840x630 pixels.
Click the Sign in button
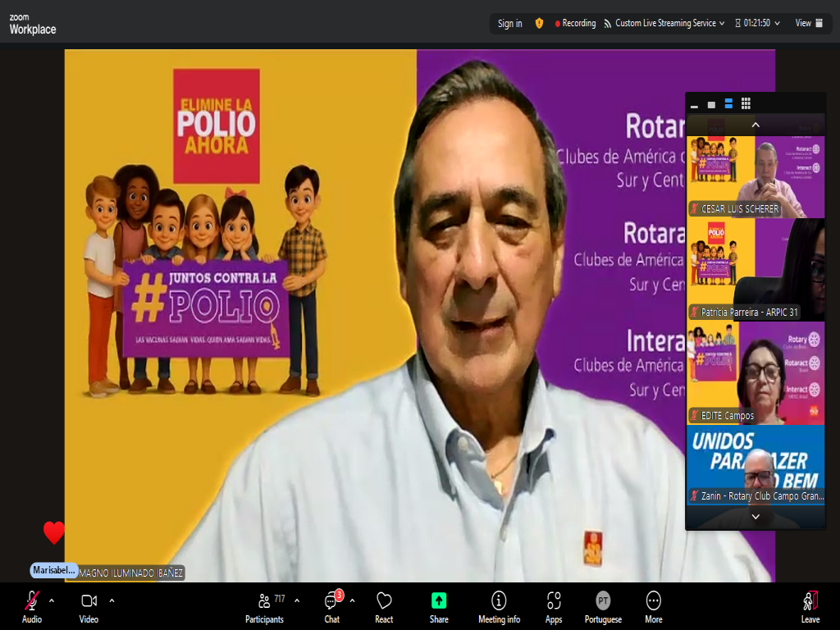pyautogui.click(x=509, y=23)
